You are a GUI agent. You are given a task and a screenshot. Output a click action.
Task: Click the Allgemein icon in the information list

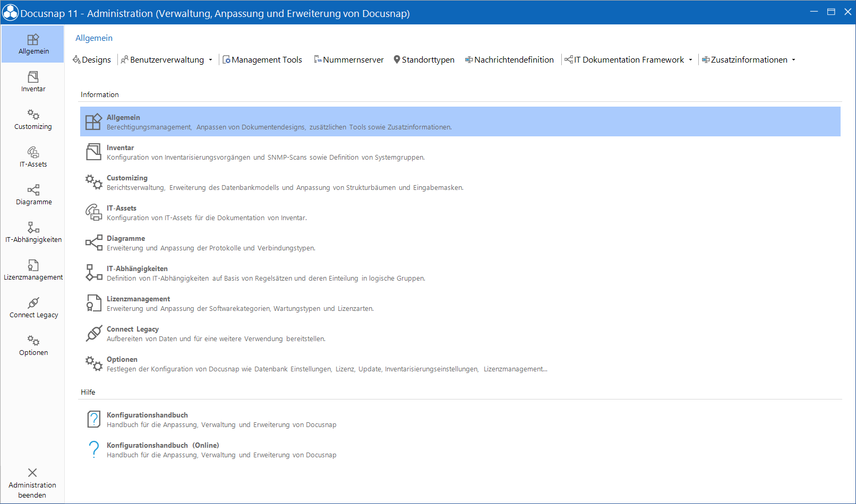(93, 122)
